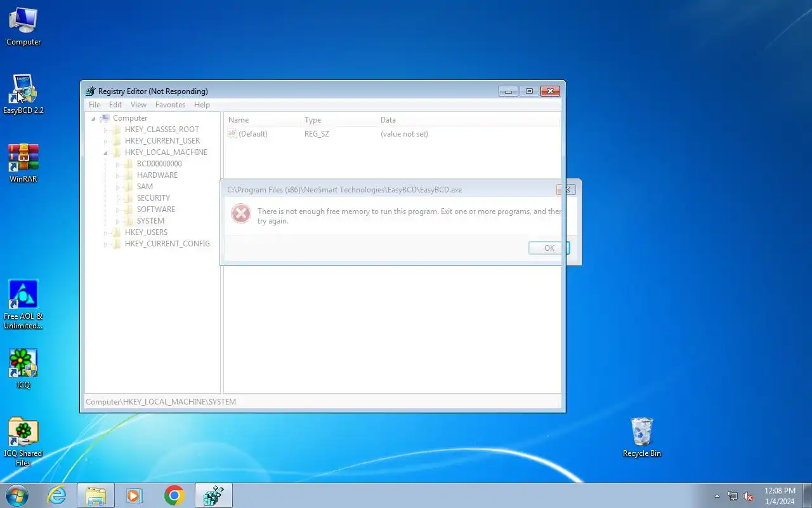Expand the HKEY_CURRENT_USER node arrow

106,141
